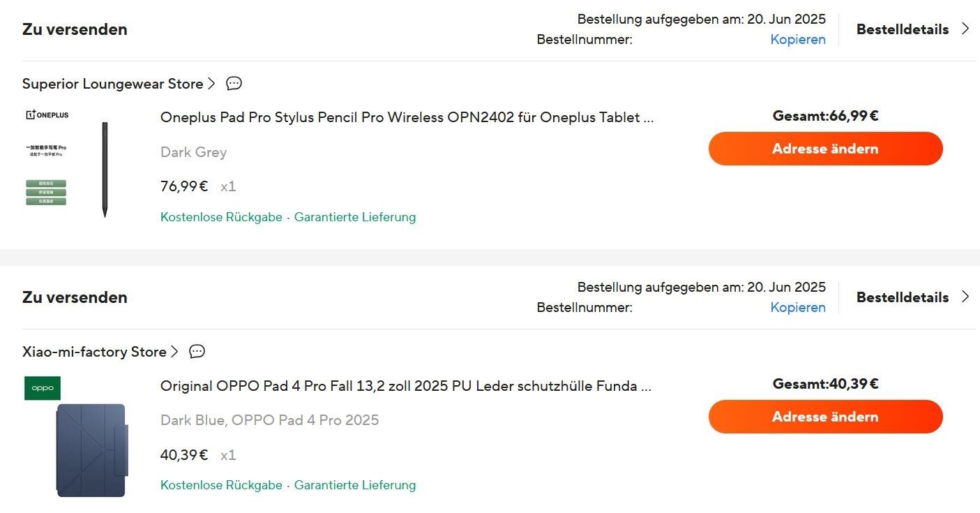
Task: Copy the OPPO case order number
Action: 797,308
